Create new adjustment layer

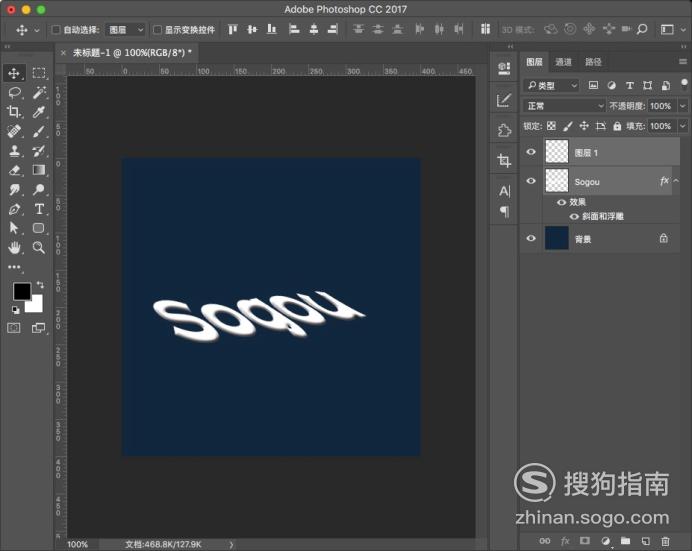[606, 541]
